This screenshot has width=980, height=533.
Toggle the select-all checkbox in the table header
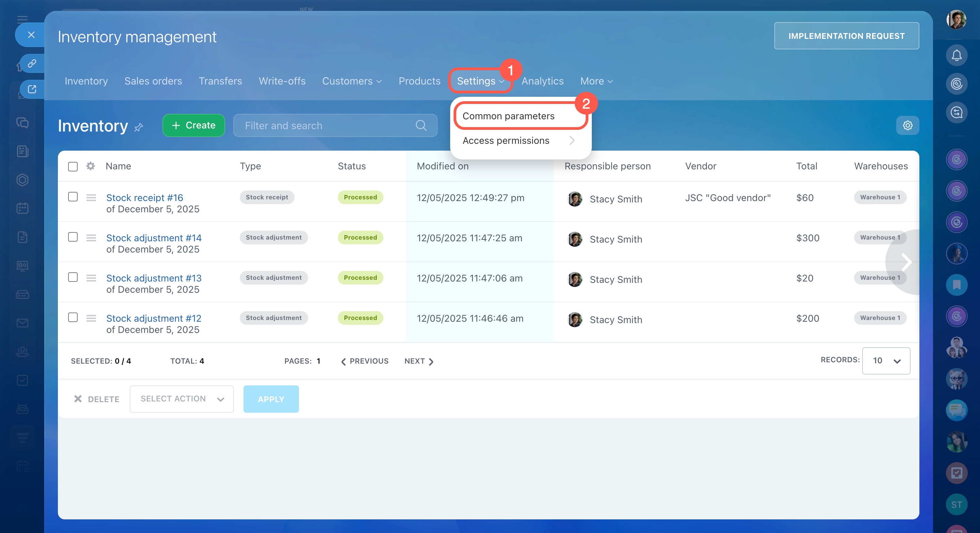coord(73,166)
